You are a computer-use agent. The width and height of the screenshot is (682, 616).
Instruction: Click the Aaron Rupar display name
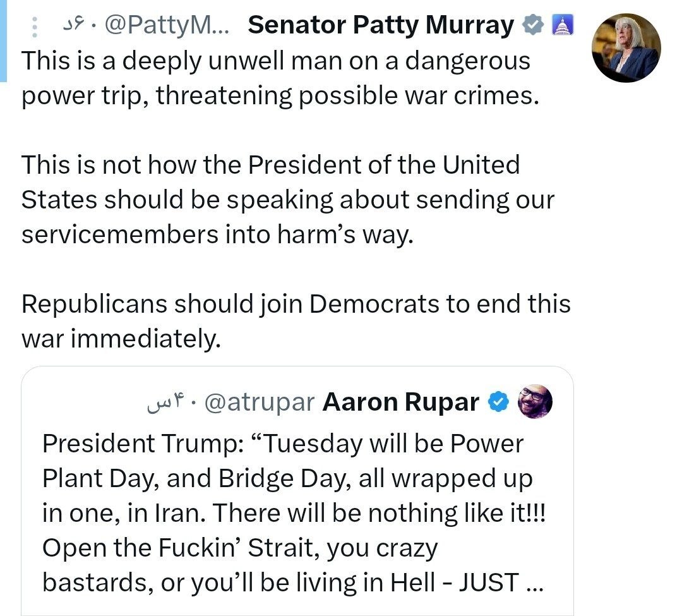click(x=400, y=402)
